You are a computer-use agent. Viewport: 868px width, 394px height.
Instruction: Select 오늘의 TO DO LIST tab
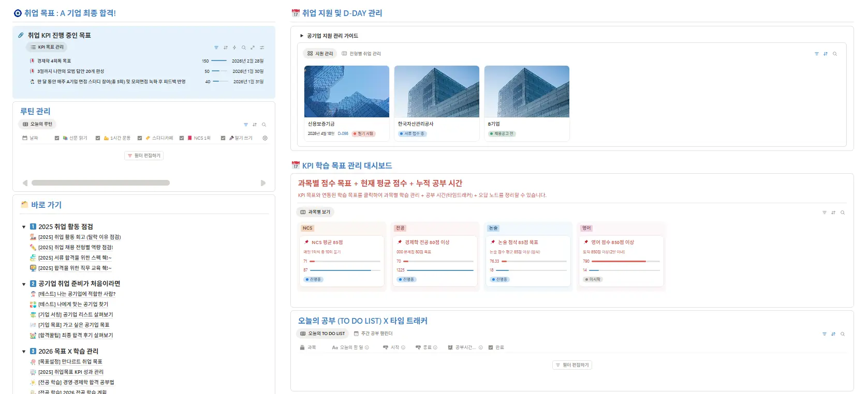(322, 334)
